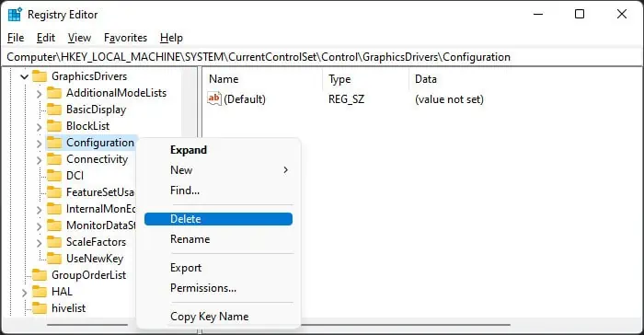Click the InternalMonEdid folder icon
This screenshot has height=335, width=644.
point(54,209)
